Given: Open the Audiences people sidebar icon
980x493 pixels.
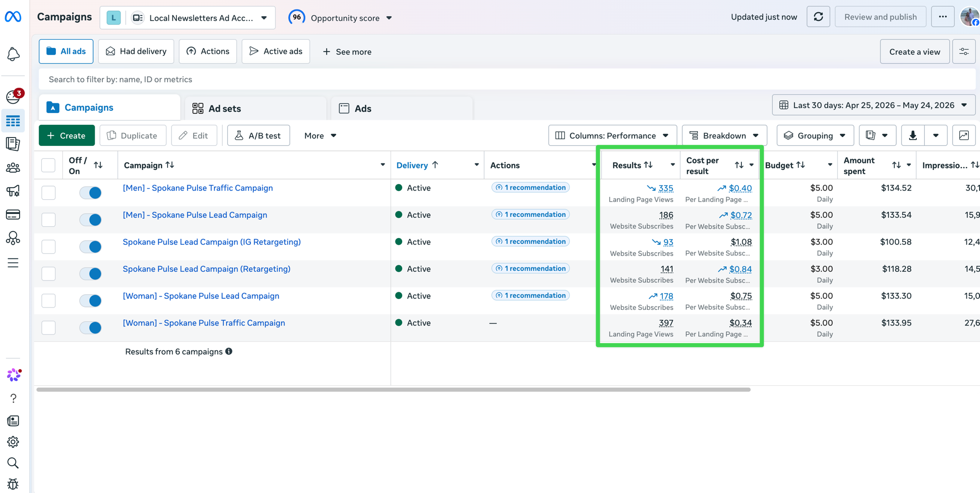Looking at the screenshot, I should [x=13, y=167].
